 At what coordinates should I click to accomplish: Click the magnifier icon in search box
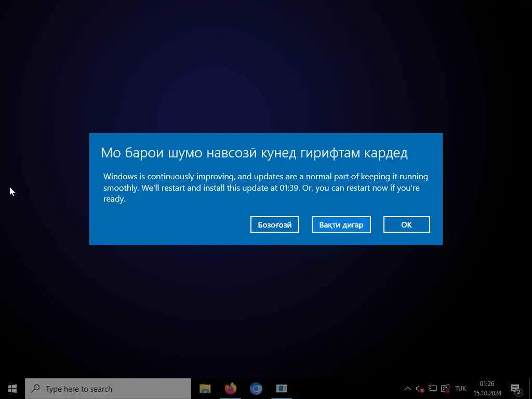coord(35,389)
